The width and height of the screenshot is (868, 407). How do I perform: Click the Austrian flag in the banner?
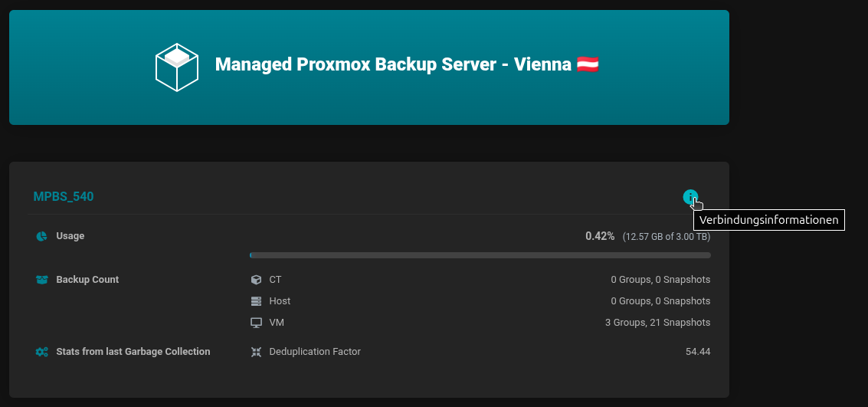pyautogui.click(x=588, y=64)
